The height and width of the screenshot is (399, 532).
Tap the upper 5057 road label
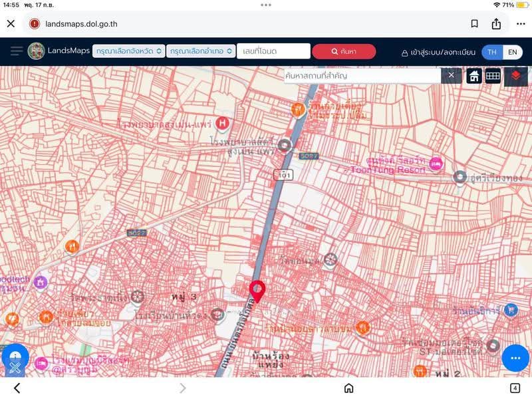(309, 156)
